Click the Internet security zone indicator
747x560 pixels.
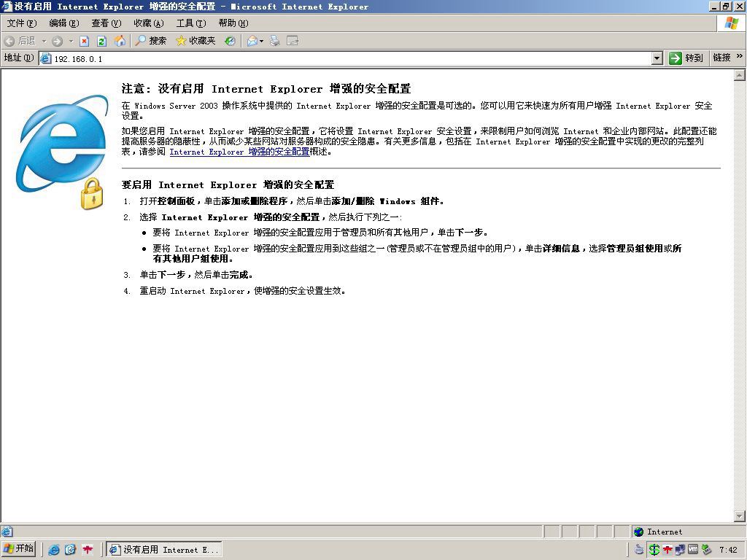[x=688, y=532]
